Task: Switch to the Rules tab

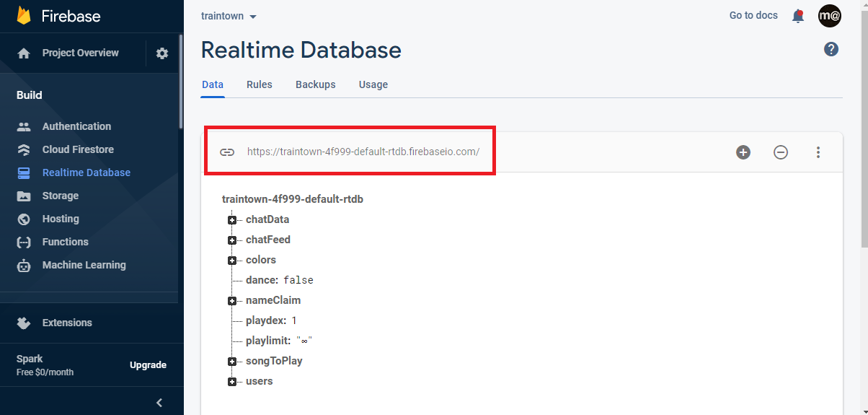Action: click(260, 84)
